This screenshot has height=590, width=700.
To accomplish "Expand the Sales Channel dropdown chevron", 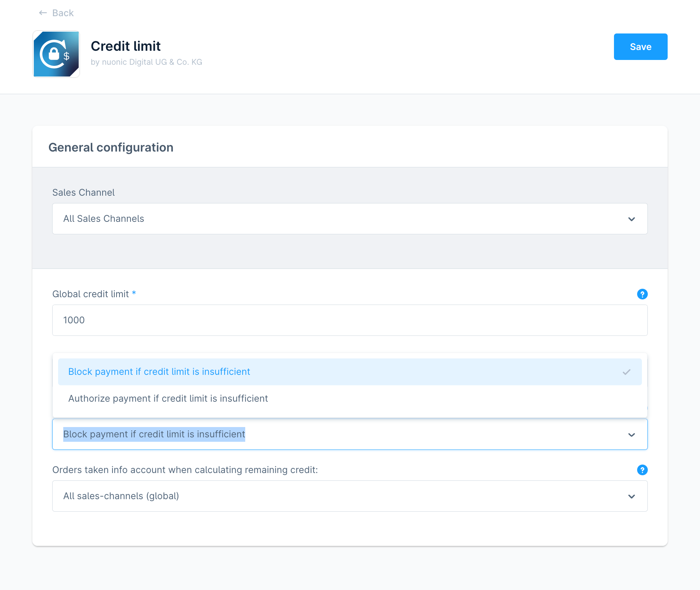I will point(631,219).
